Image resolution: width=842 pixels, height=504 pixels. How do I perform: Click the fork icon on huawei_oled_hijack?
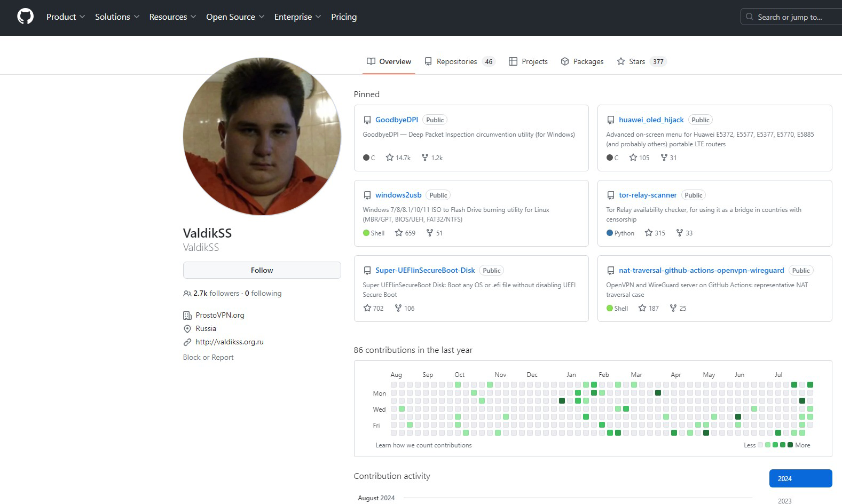click(664, 157)
